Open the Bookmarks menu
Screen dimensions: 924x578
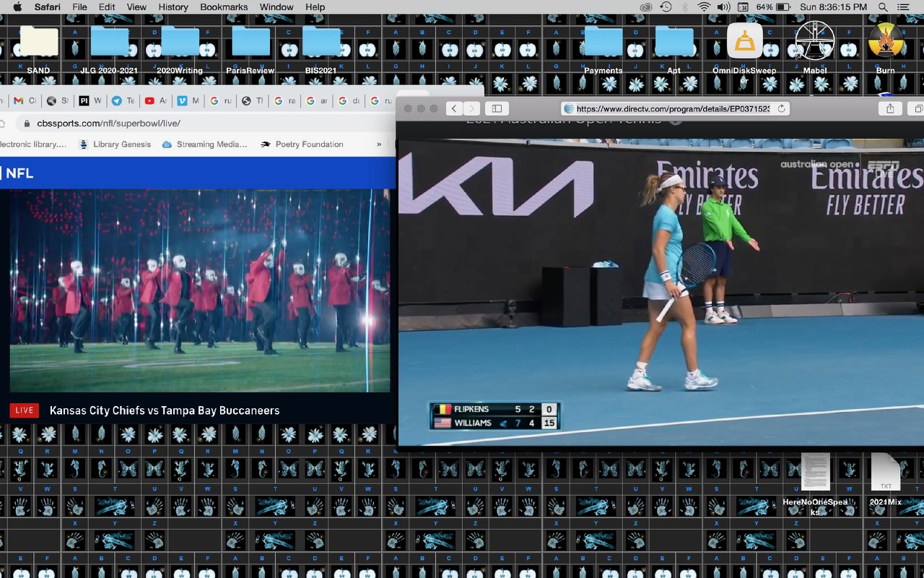[222, 7]
